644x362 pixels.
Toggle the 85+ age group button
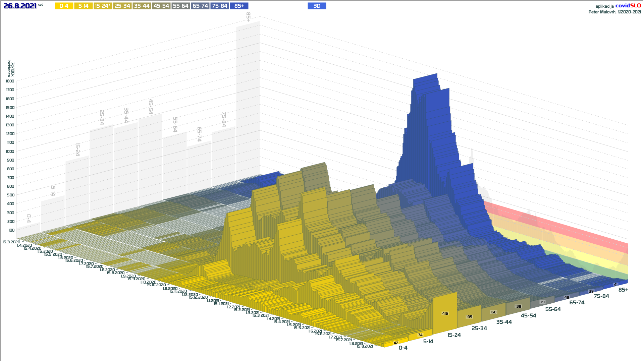click(x=239, y=6)
